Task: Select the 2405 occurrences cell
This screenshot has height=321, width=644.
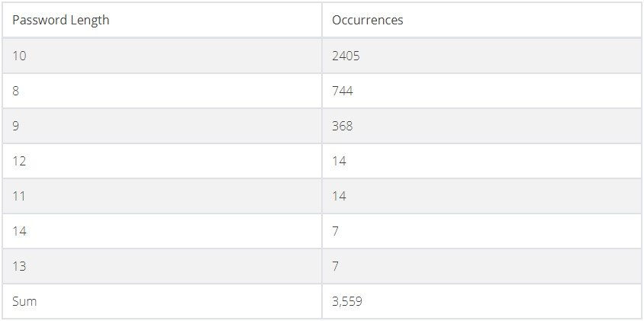Action: point(481,56)
